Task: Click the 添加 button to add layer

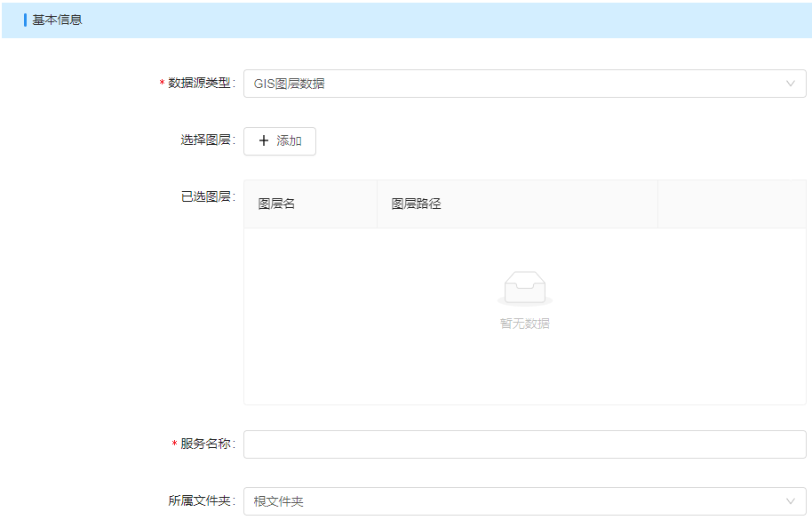Action: tap(280, 141)
